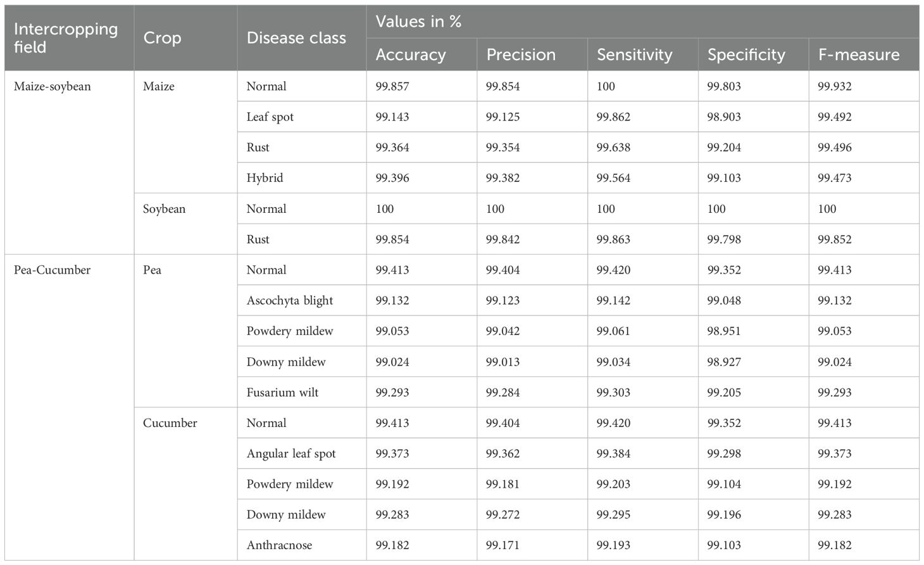The height and width of the screenshot is (565, 924).
Task: Click the Sensitivity column header
Action: 634,55
